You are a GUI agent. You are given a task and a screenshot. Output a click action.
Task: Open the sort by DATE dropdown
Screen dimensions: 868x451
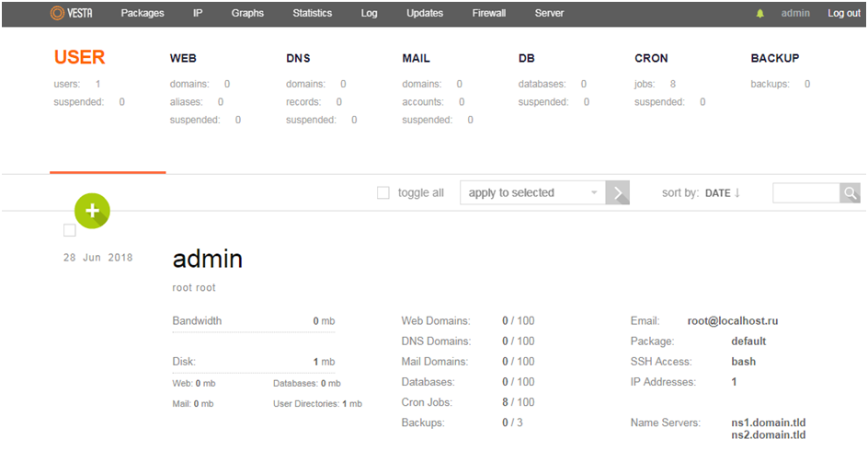[717, 193]
